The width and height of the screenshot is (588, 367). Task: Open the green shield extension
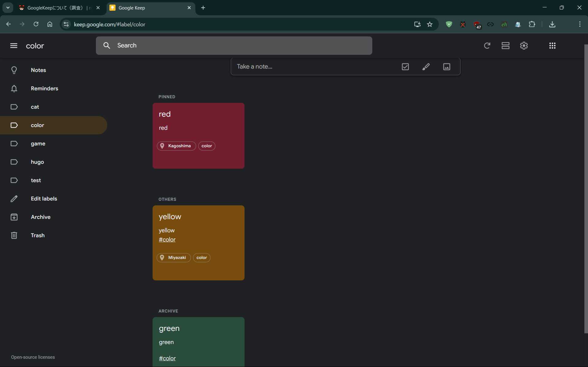tap(449, 24)
